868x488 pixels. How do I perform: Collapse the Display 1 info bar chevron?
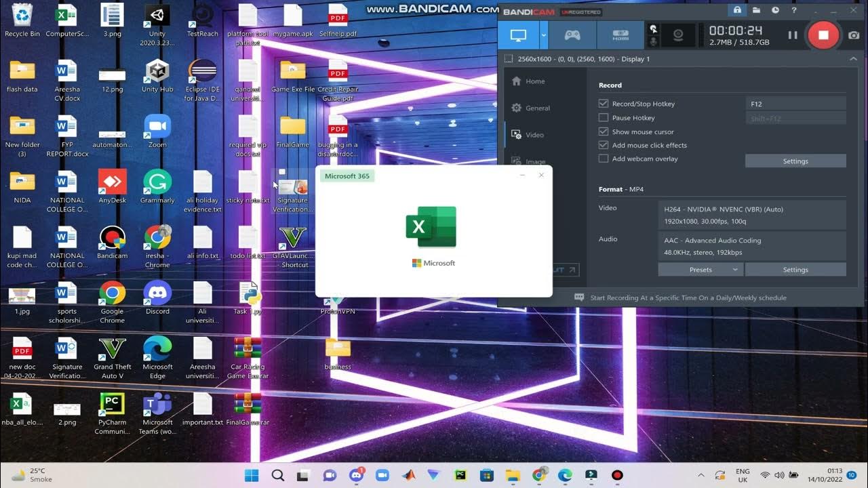click(853, 59)
